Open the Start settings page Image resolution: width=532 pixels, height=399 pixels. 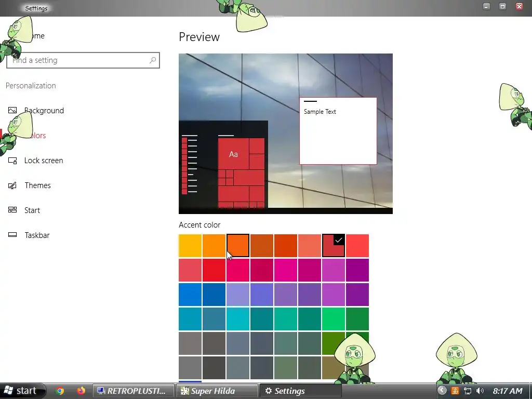coord(32,210)
